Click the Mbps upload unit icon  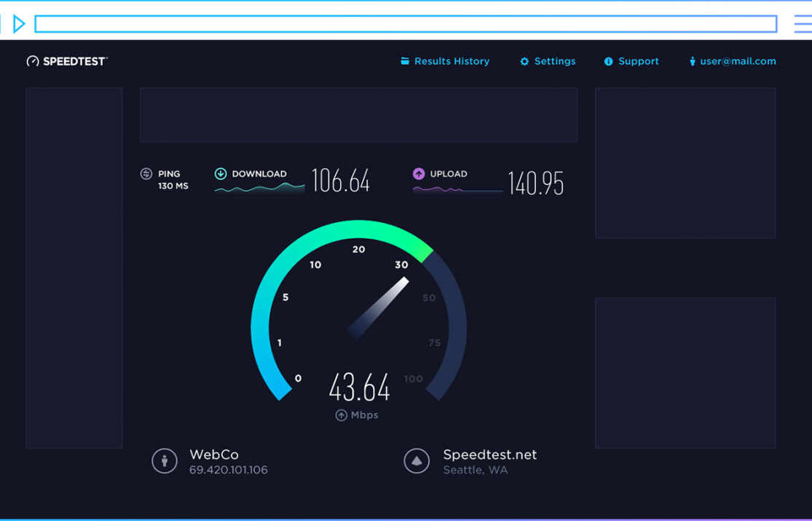341,415
